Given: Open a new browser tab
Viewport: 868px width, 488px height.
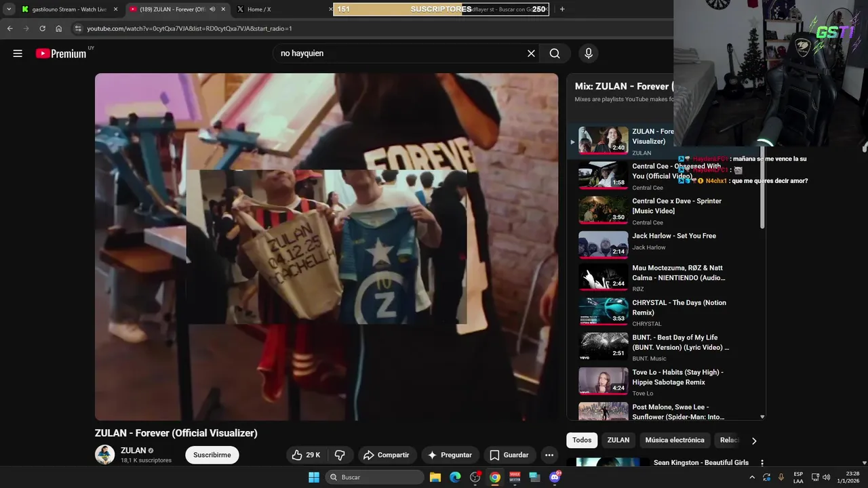Looking at the screenshot, I should [x=561, y=9].
